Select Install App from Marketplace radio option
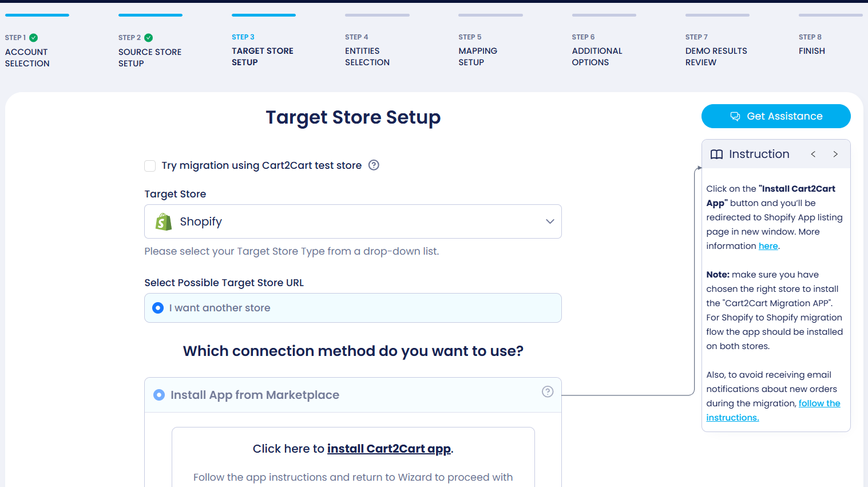Screen dimensions: 868x487 (x=159, y=395)
